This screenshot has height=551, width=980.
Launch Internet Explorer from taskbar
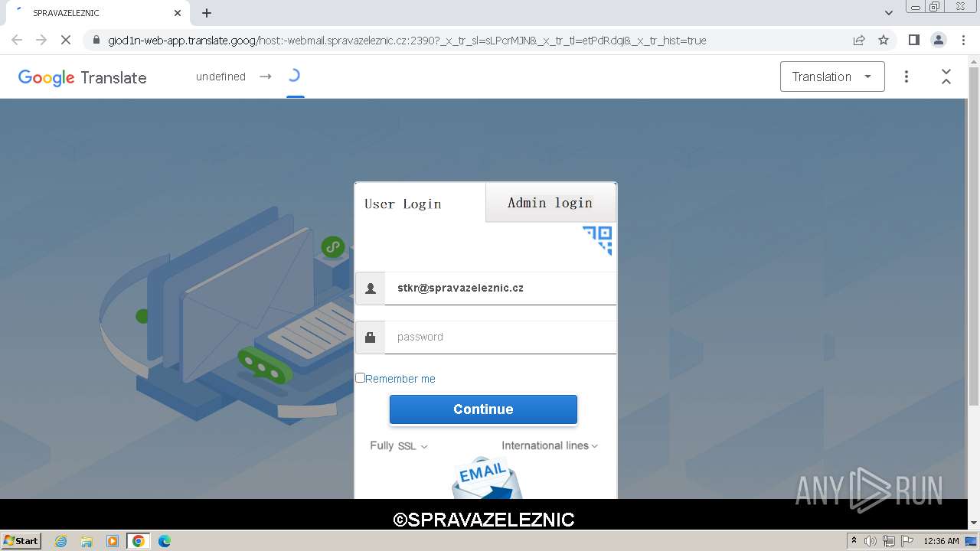click(x=60, y=541)
